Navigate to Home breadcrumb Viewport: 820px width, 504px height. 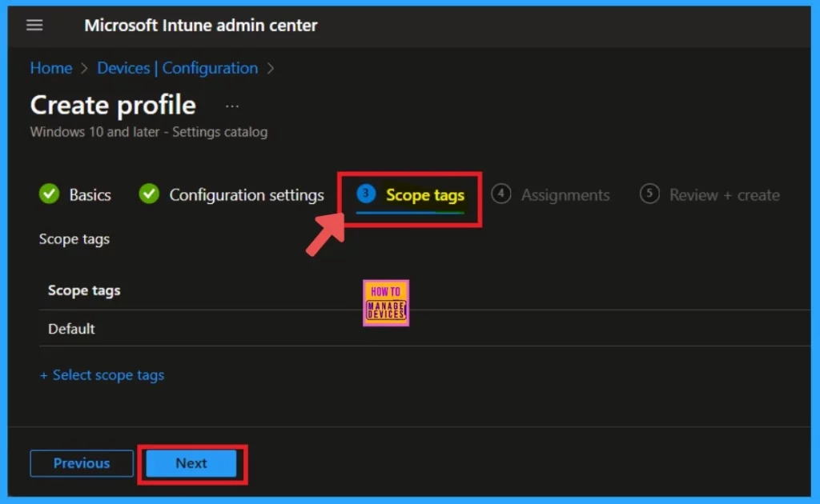tap(51, 68)
